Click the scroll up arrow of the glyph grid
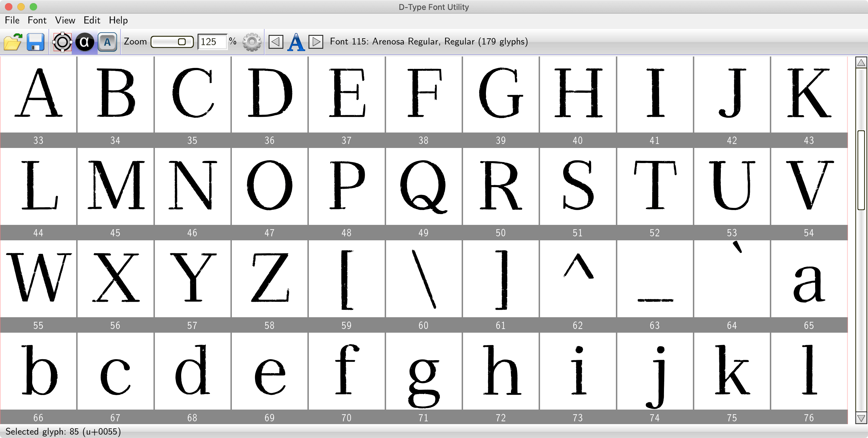The image size is (868, 438). click(x=861, y=63)
